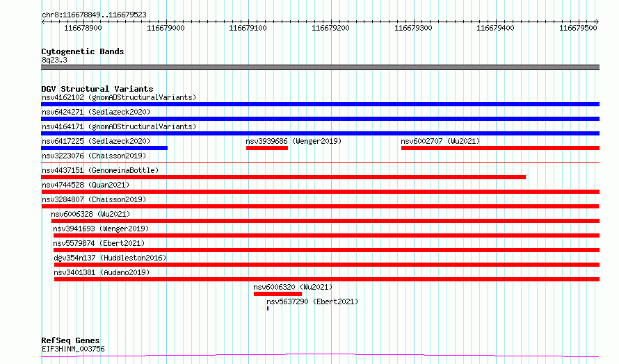
Task: Click ruler tick label 116678900
Action: 83,28
